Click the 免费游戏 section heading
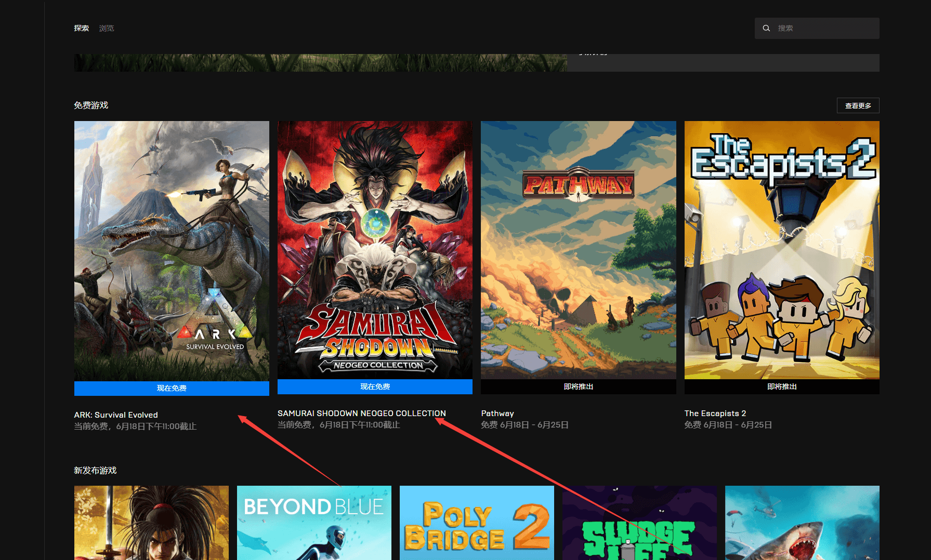This screenshot has height=560, width=931. (x=91, y=105)
